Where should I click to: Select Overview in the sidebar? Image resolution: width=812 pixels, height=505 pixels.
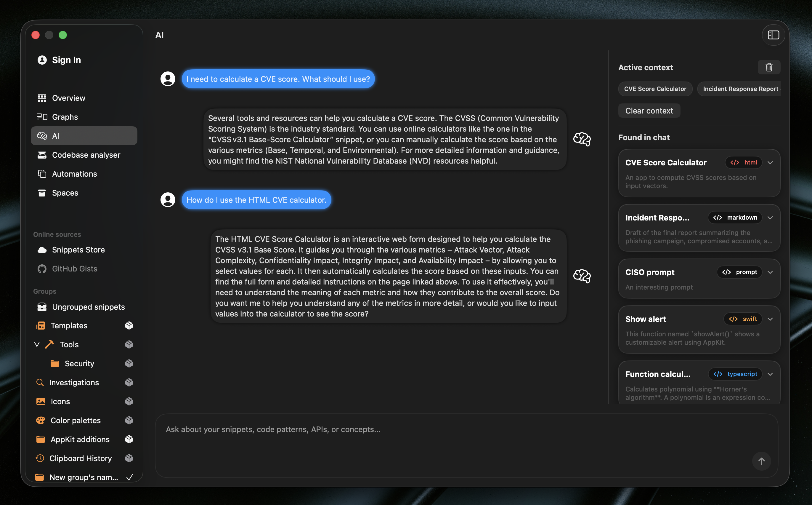coord(68,98)
